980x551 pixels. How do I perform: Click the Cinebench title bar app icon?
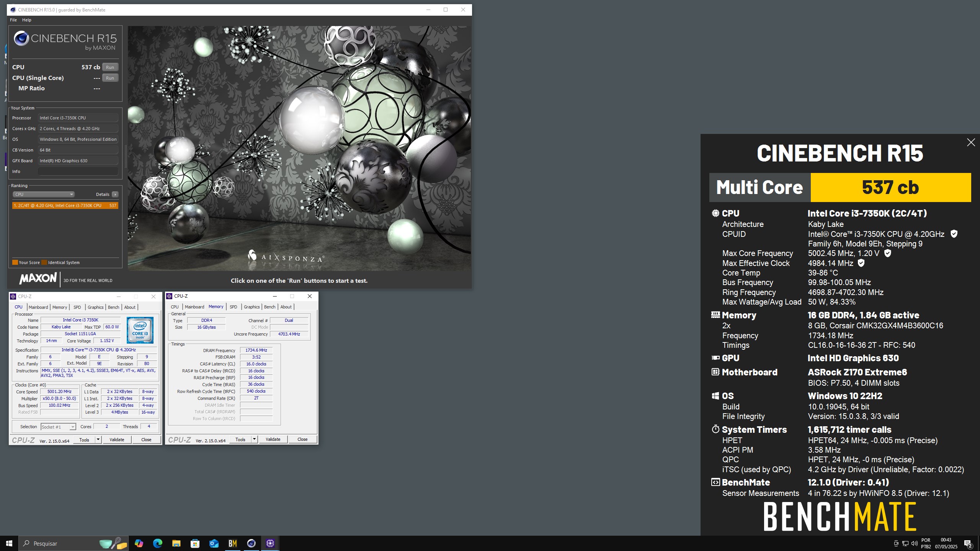tap(13, 10)
